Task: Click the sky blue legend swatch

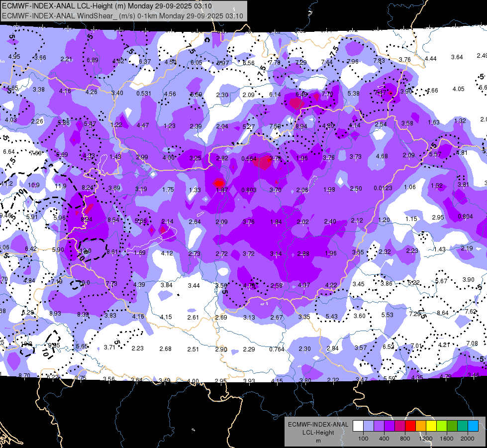Action: (473, 426)
